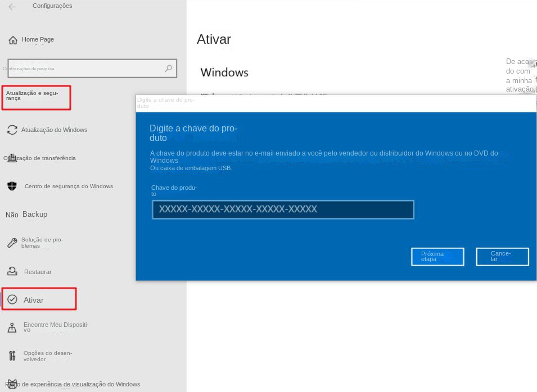This screenshot has height=392, width=537.
Task: Go to Centro de segurança do Windows
Action: (69, 186)
